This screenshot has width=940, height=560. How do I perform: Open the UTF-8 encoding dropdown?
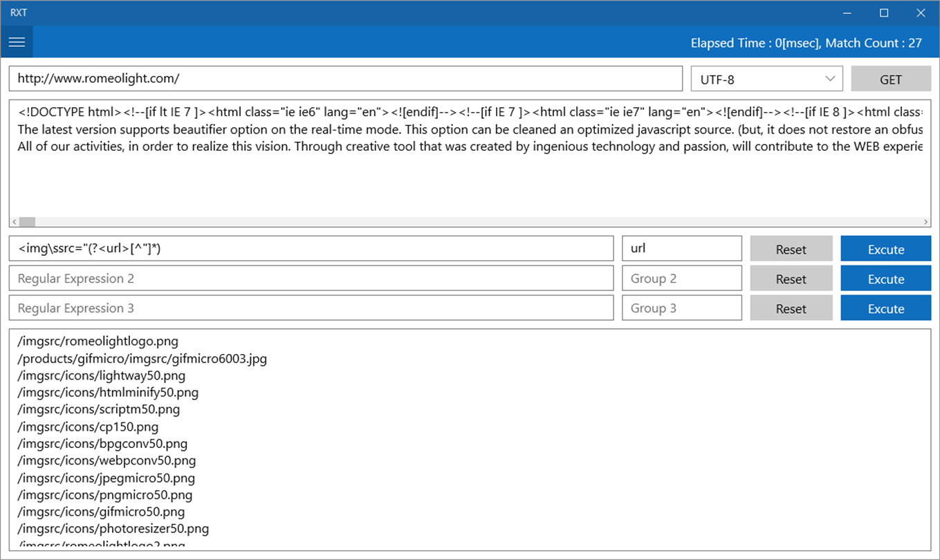click(767, 79)
